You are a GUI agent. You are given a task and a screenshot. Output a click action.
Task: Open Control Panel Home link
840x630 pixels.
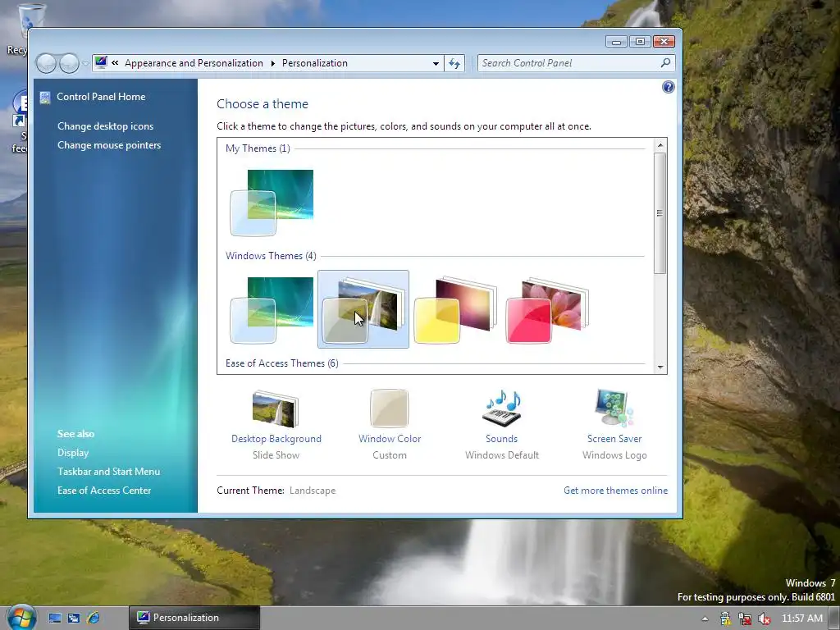point(101,97)
